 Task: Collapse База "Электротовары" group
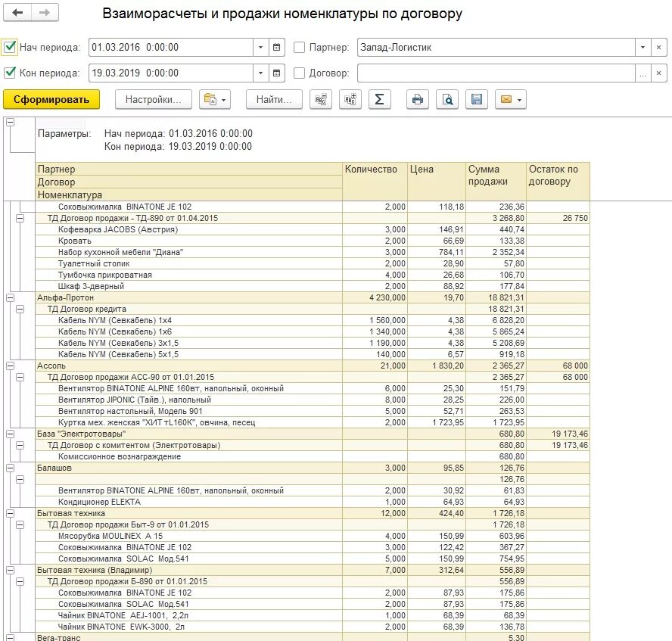[10, 434]
